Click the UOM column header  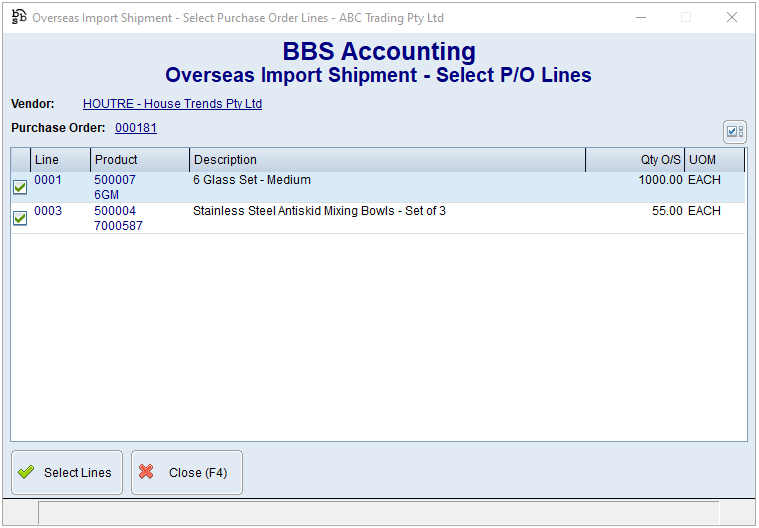pyautogui.click(x=714, y=160)
